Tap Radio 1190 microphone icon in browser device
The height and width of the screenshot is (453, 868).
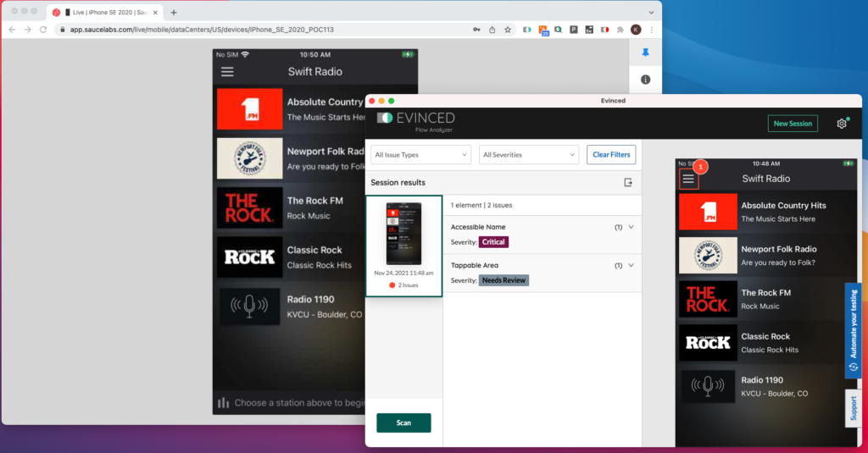tap(250, 306)
